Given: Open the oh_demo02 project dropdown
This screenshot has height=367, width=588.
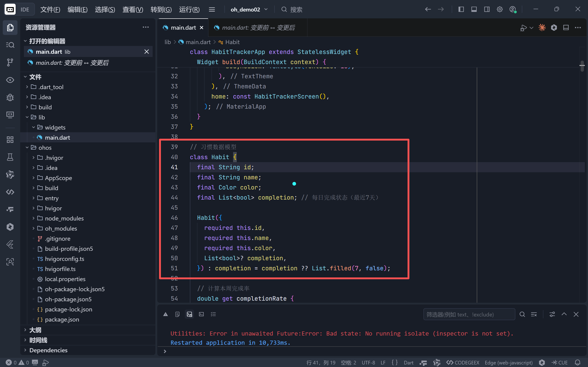Looking at the screenshot, I should click(249, 9).
